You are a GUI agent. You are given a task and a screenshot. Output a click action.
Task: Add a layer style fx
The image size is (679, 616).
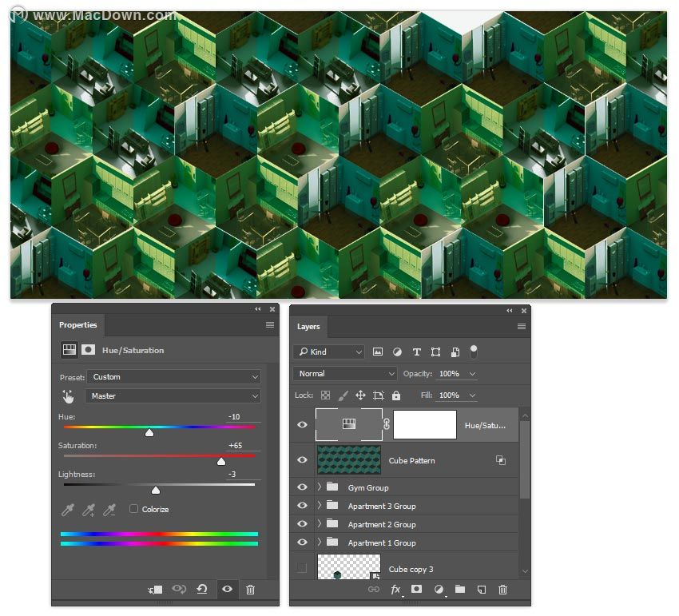click(395, 590)
